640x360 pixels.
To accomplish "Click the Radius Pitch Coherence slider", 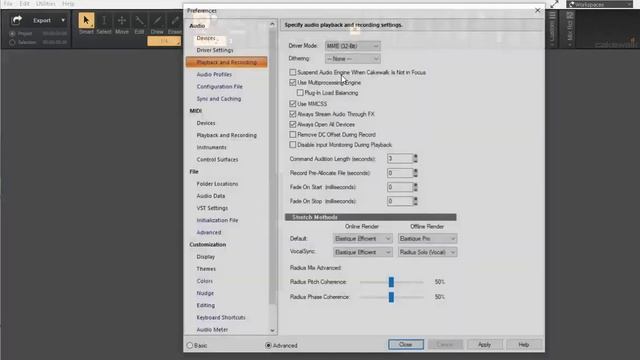I will tap(391, 282).
